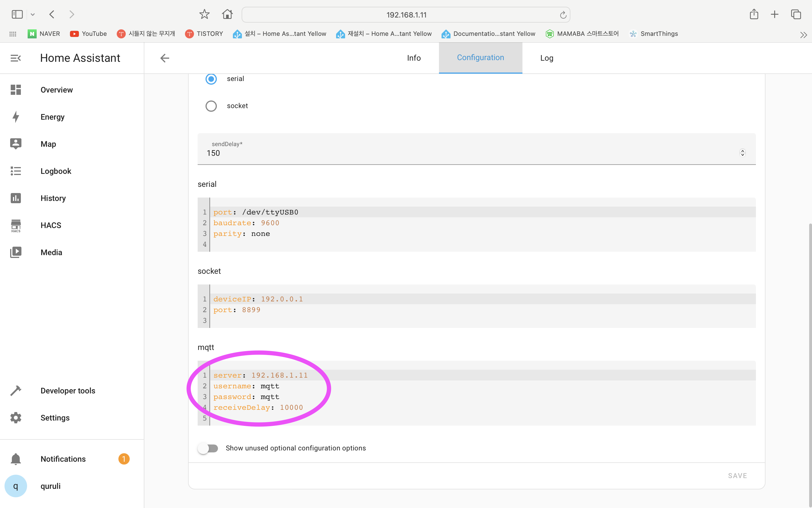Screen dimensions: 812x508
Task: Click the mqtt server 192.168.1.11 line
Action: 482,375
